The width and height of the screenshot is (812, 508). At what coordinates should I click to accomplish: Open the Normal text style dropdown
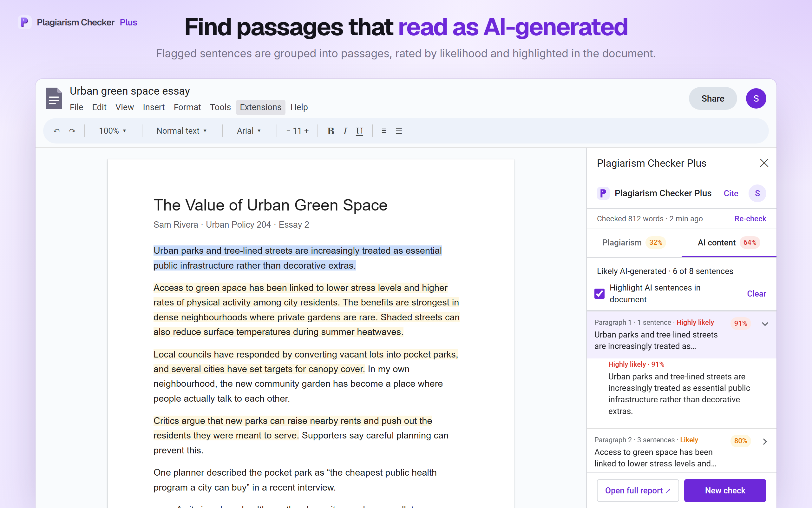pos(181,131)
